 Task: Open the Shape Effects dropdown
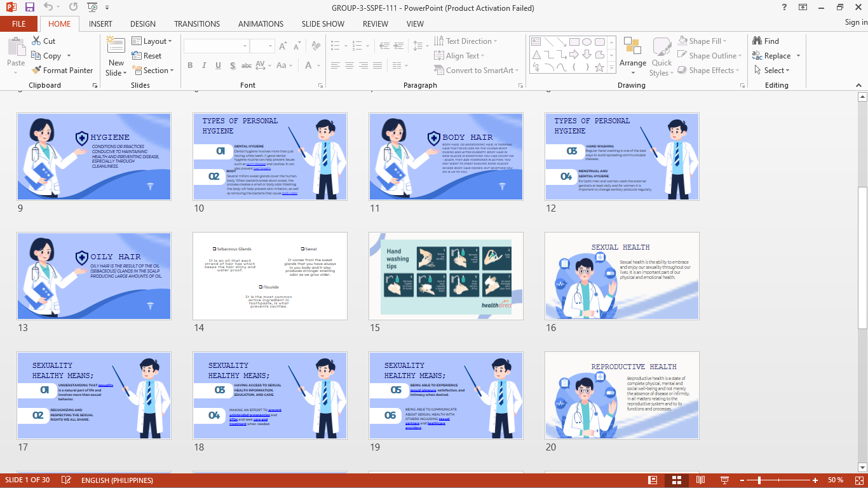point(709,70)
